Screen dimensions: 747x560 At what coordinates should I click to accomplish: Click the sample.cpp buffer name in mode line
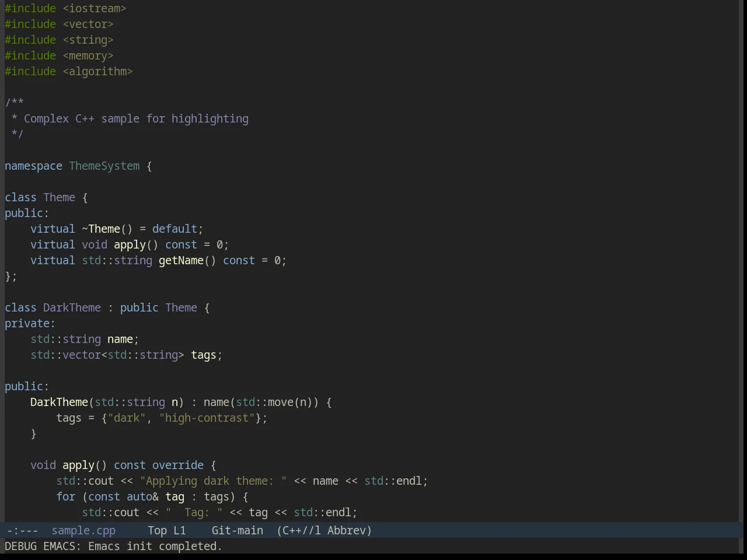tap(83, 530)
